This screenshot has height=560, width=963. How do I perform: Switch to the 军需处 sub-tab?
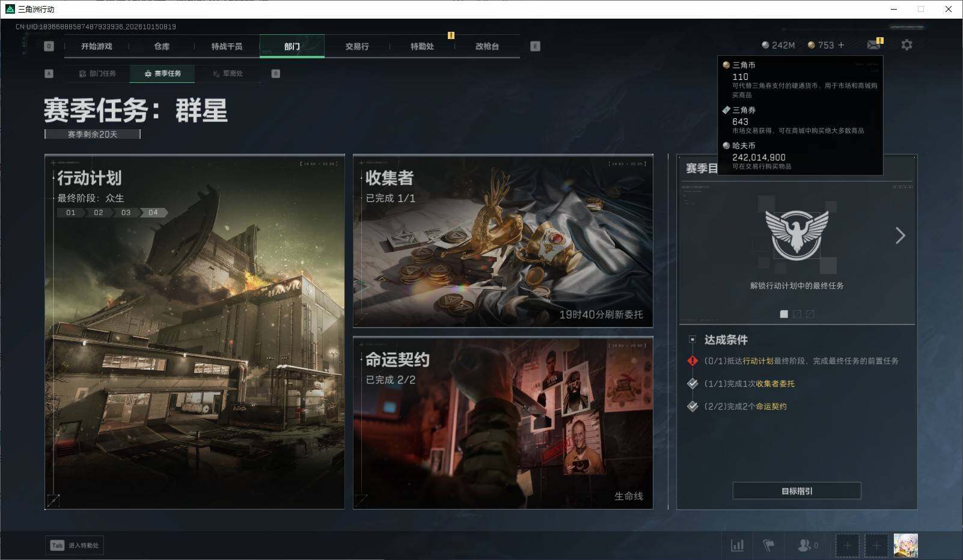(228, 74)
